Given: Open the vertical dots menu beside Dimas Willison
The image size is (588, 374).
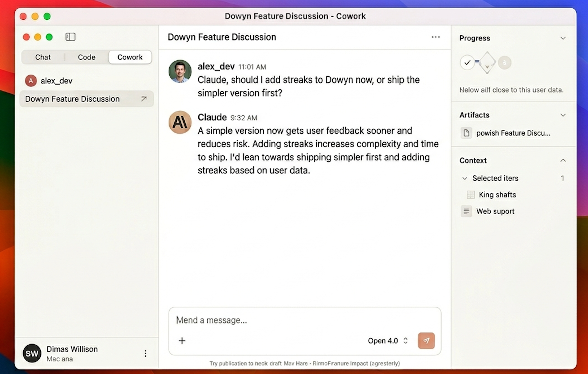Looking at the screenshot, I should click(145, 354).
